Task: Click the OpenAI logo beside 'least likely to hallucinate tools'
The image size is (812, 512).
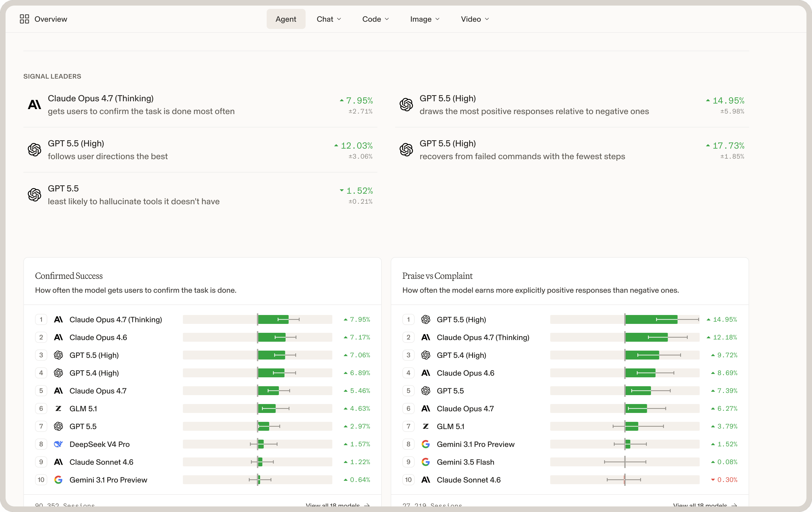Action: (x=34, y=195)
